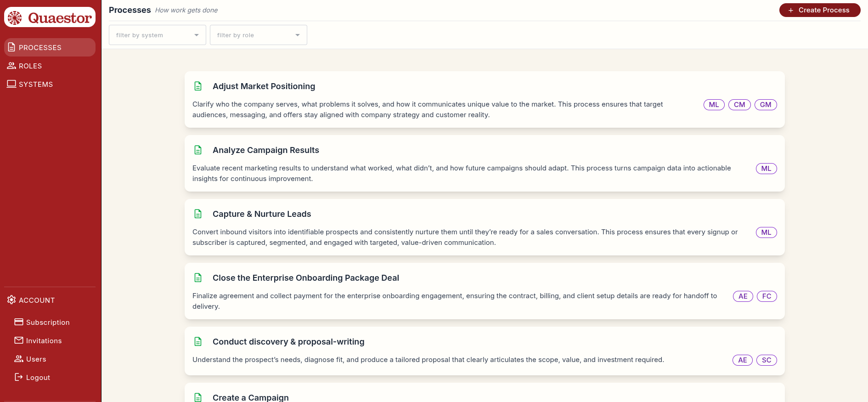
Task: Click the Account gear icon
Action: point(11,300)
